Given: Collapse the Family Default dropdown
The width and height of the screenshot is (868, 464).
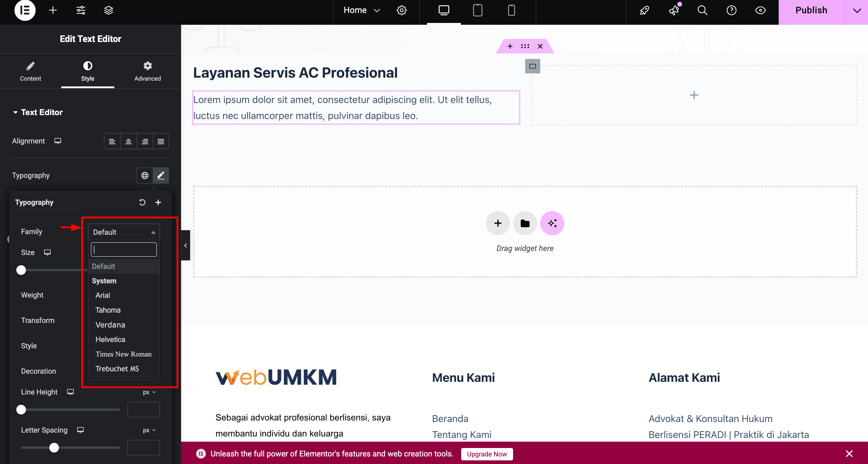Looking at the screenshot, I should pos(123,232).
